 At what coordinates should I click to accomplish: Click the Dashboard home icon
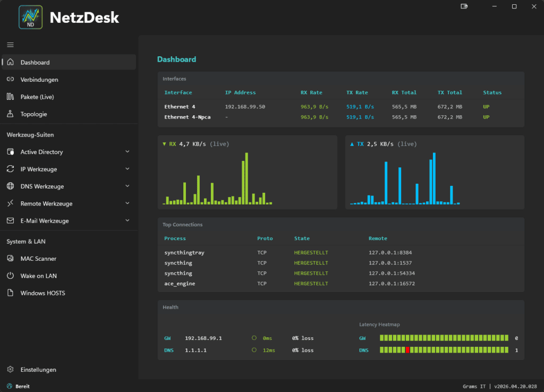pyautogui.click(x=10, y=62)
